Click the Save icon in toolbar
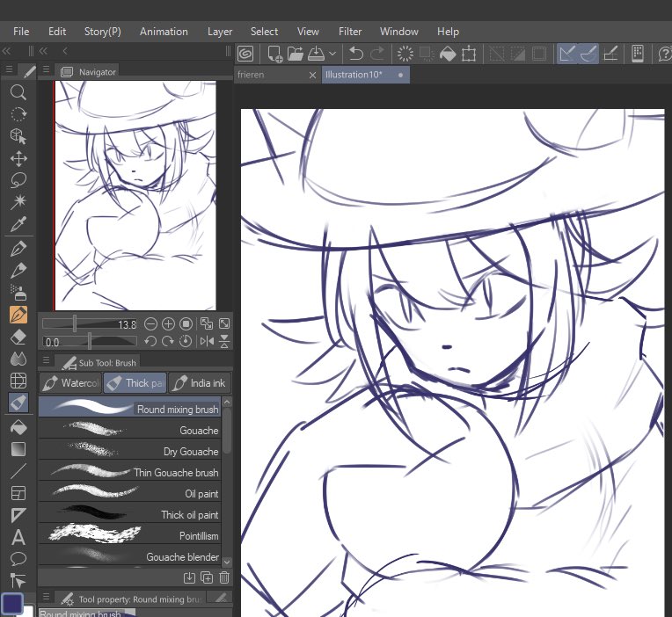Viewport: 672px width, 617px height. coord(317,54)
